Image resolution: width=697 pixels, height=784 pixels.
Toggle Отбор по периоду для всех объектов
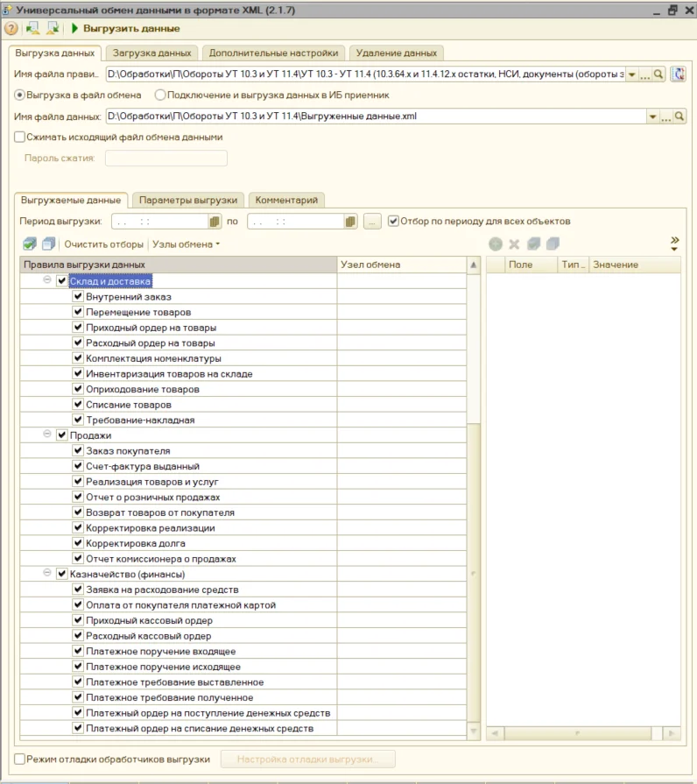[x=393, y=221]
